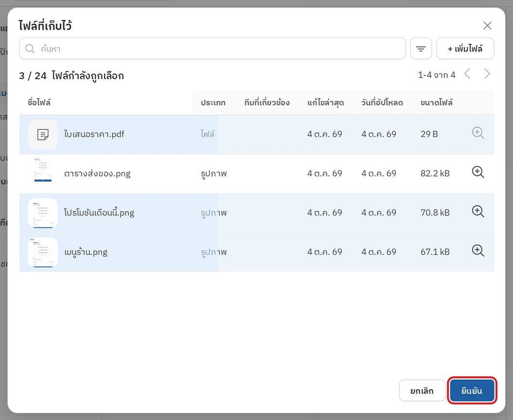Click the 3 / 24 ไฟล์กำลังถูกเลือก counter
The height and width of the screenshot is (420, 513).
click(71, 76)
